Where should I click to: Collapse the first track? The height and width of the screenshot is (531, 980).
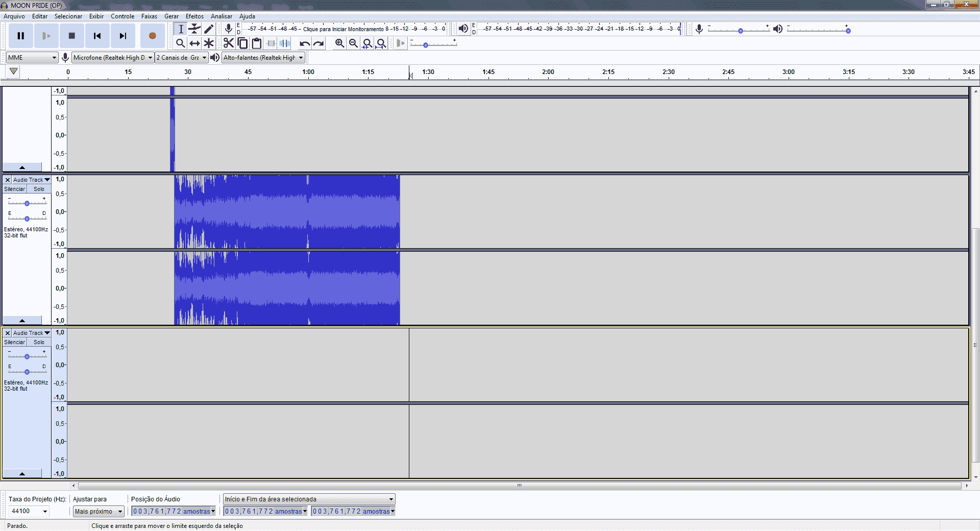[22, 167]
